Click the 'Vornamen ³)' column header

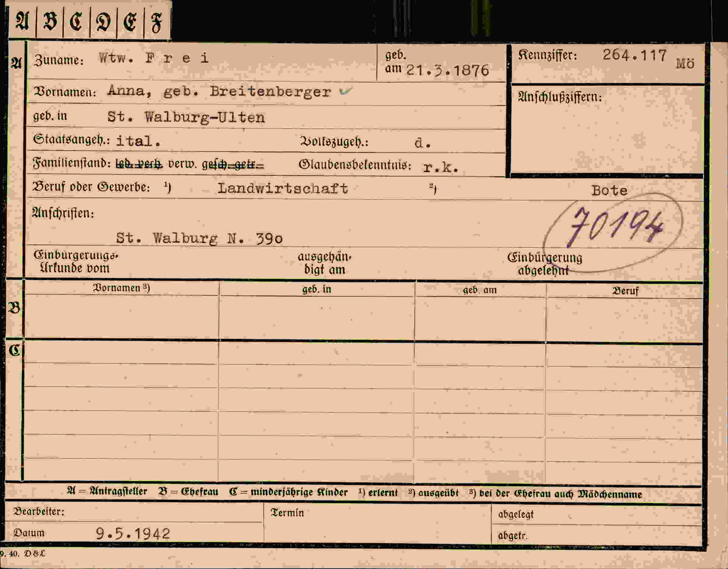click(121, 288)
